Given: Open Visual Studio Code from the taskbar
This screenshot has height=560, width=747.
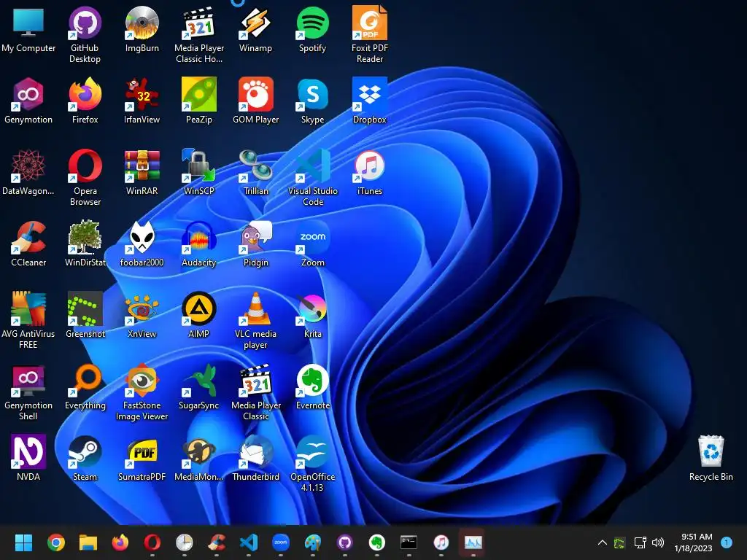Looking at the screenshot, I should click(249, 542).
